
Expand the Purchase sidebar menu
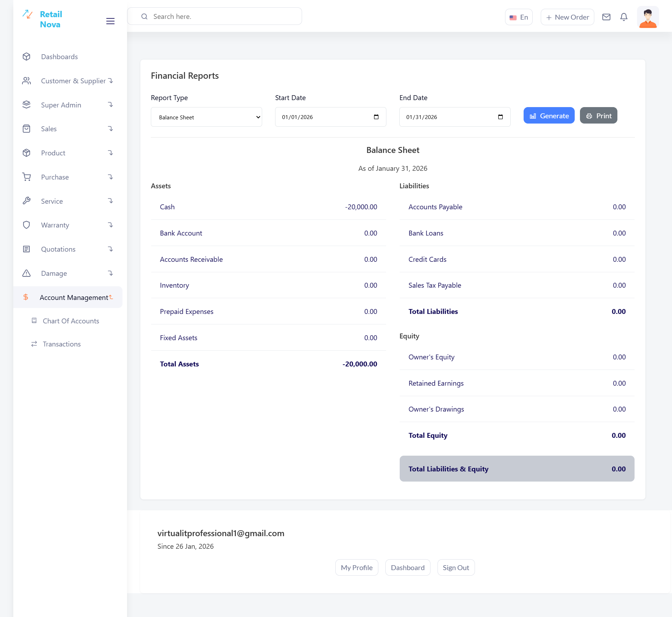68,177
